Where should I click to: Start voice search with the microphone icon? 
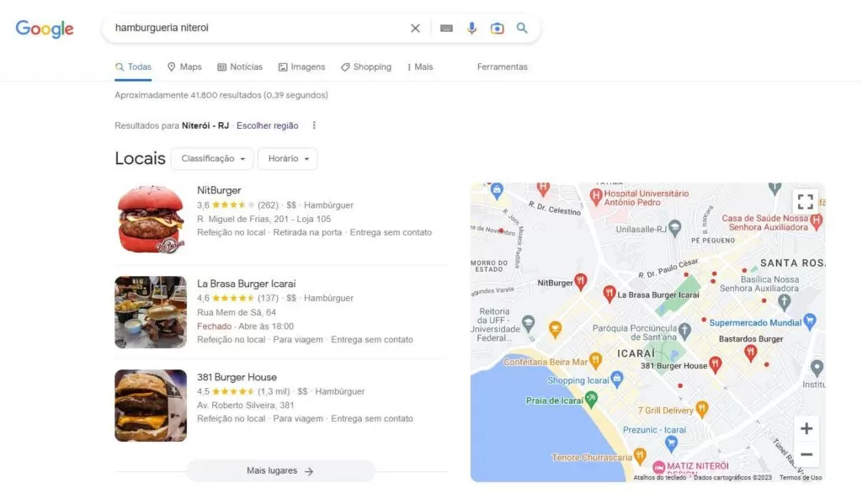471,28
